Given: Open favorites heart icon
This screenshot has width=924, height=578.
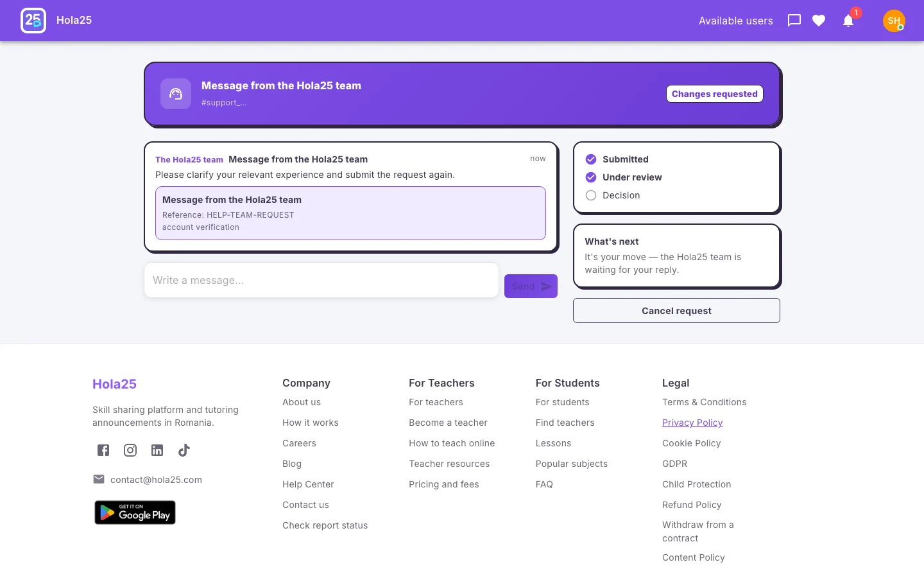Looking at the screenshot, I should click(819, 21).
